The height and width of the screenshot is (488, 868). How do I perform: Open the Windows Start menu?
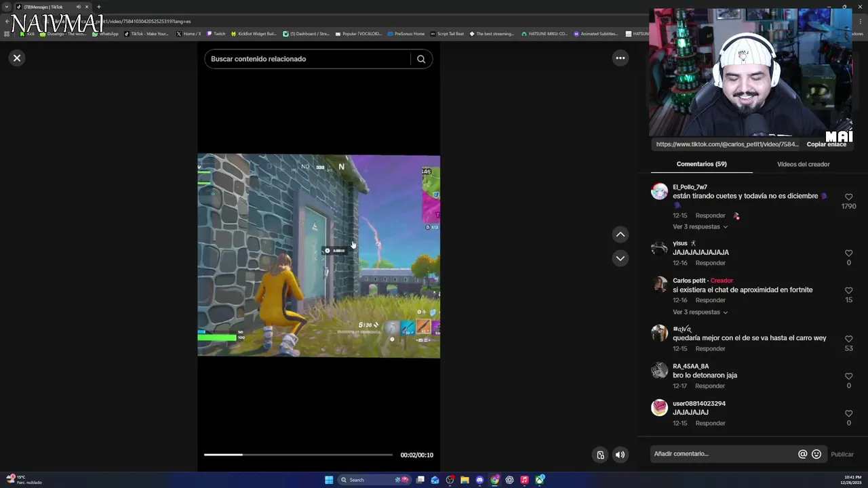click(329, 480)
